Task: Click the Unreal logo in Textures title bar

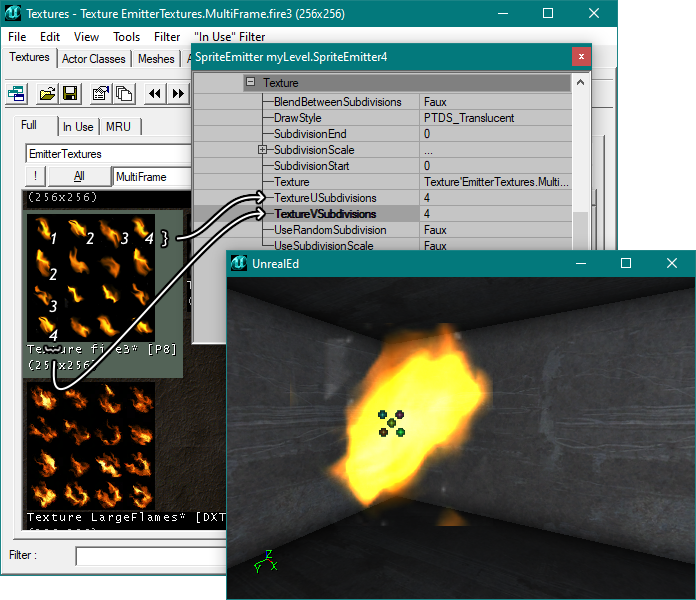Action: tap(12, 13)
